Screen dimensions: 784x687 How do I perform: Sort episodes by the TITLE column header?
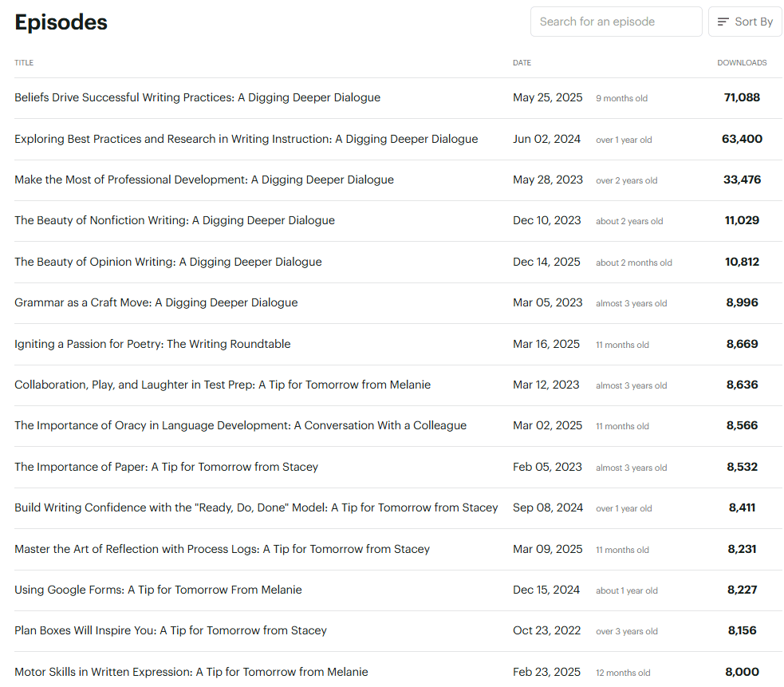[x=24, y=62]
